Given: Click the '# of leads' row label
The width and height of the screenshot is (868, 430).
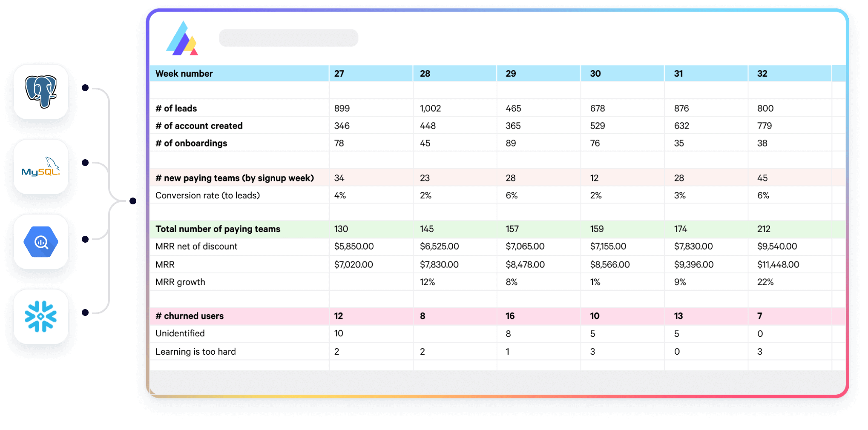Looking at the screenshot, I should click(x=176, y=108).
